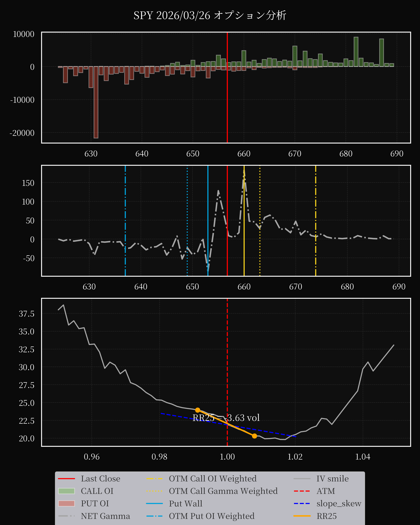The width and height of the screenshot is (420, 525).
Task: Click the -50 y-axis label in gamma chart
Action: [x=29, y=258]
